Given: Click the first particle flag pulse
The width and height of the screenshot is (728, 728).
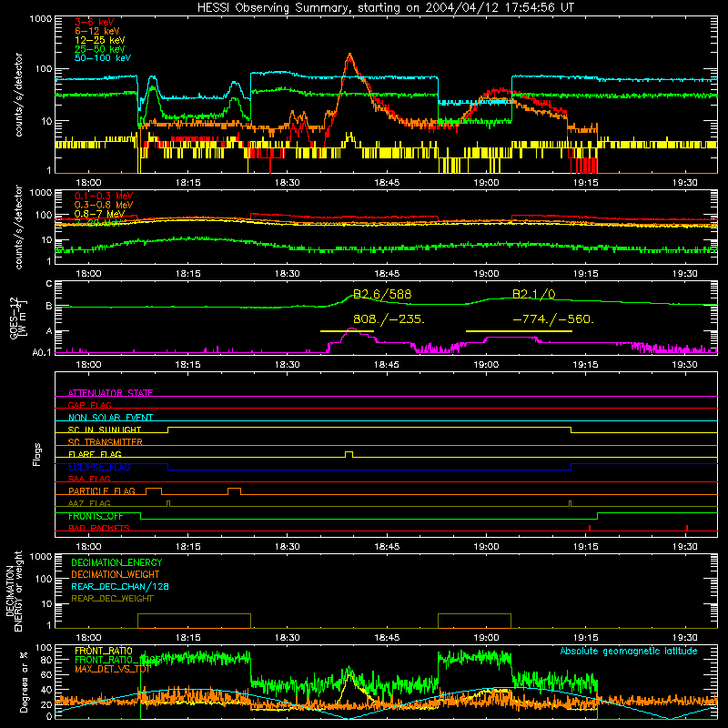Looking at the screenshot, I should point(154,491).
